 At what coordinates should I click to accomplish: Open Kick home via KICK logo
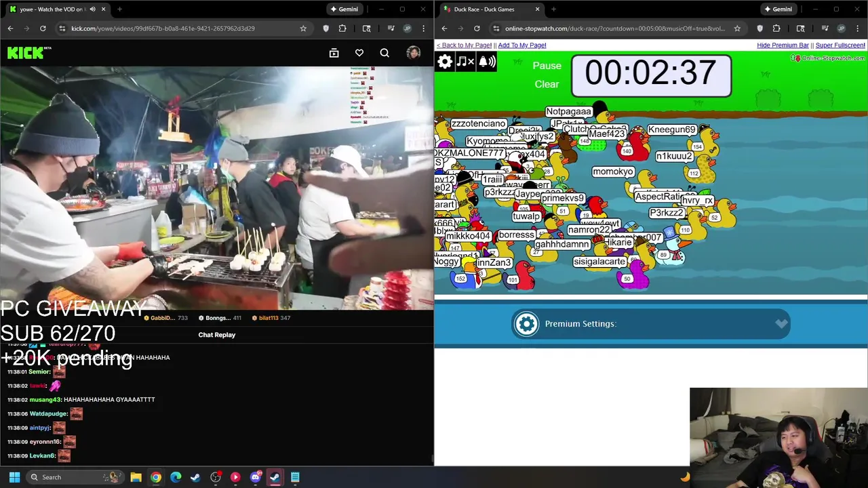[28, 53]
